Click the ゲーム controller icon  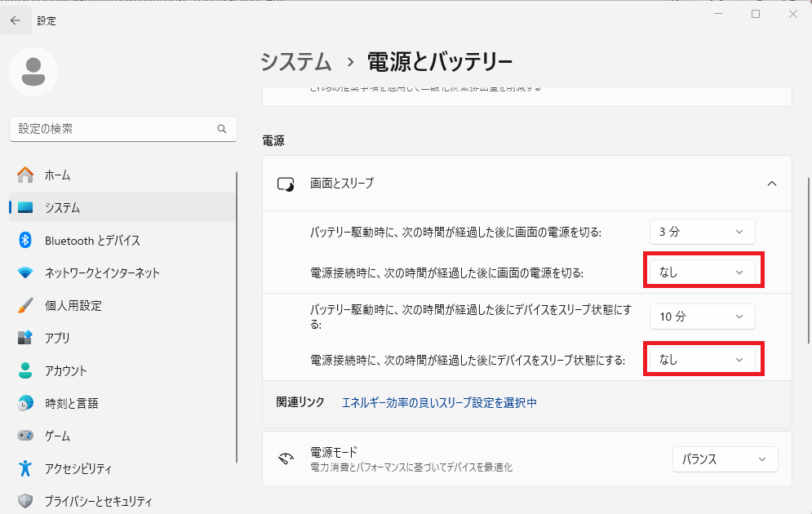(x=24, y=436)
